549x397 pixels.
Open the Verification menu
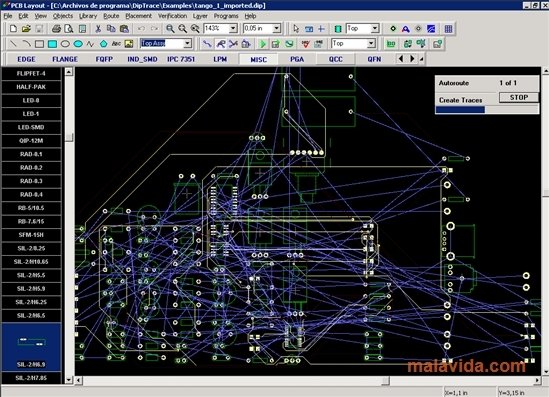tap(172, 16)
